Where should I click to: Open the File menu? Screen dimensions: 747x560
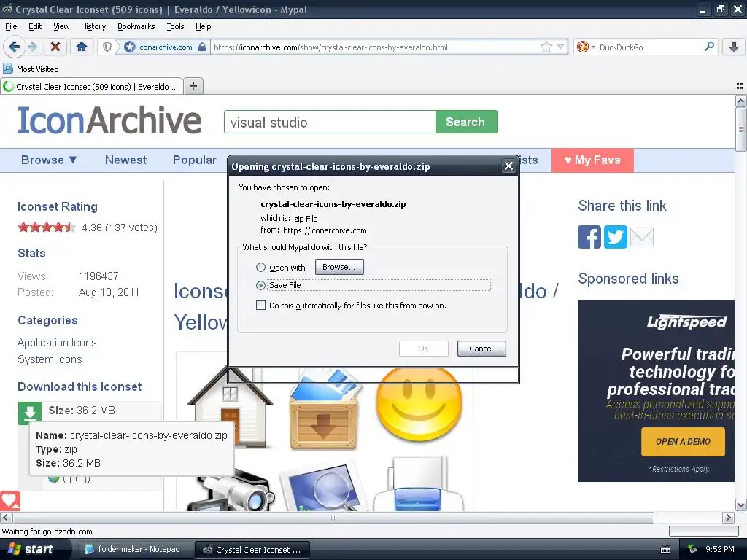point(11,26)
